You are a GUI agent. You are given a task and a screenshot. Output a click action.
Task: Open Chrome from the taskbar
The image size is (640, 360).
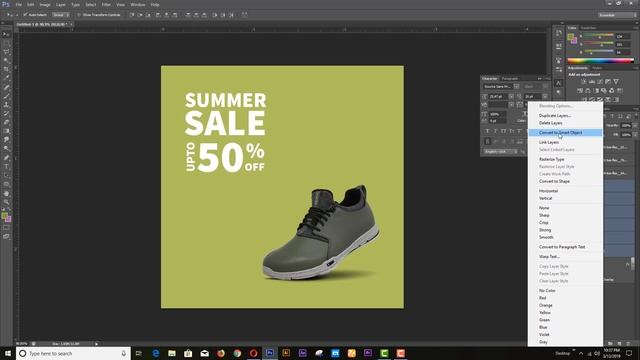237,353
